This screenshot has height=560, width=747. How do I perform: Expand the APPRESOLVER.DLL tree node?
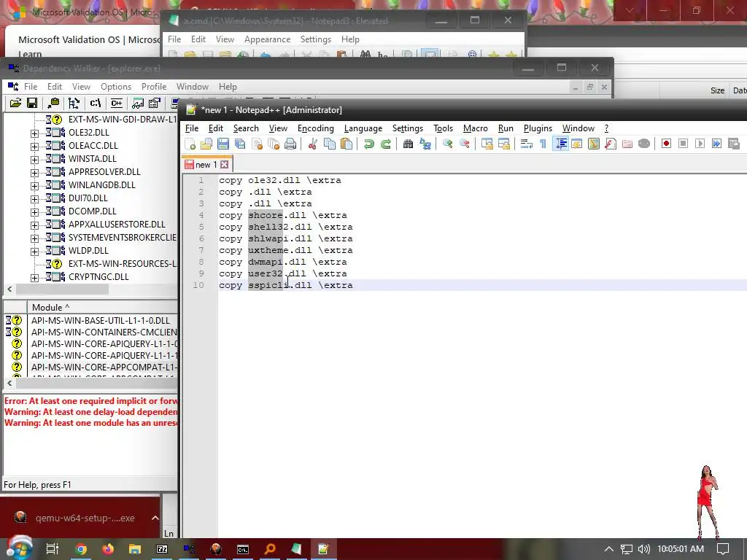point(34,173)
